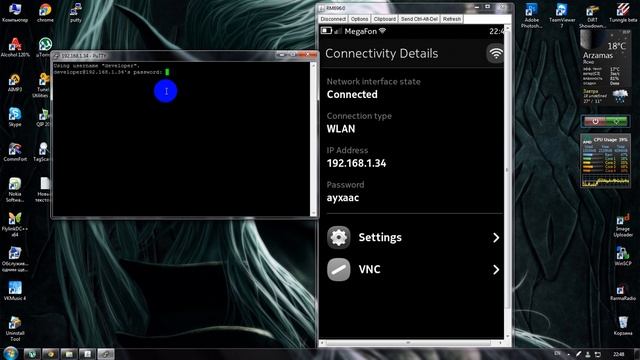Click the PuTTY password prompt cursor
This screenshot has height=360, width=640.
point(167,72)
